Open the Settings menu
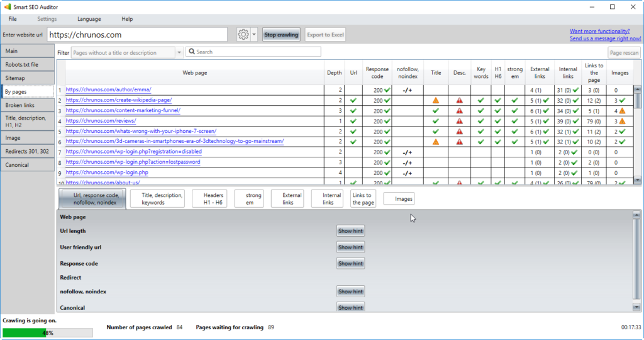This screenshot has width=644, height=340. [47, 19]
